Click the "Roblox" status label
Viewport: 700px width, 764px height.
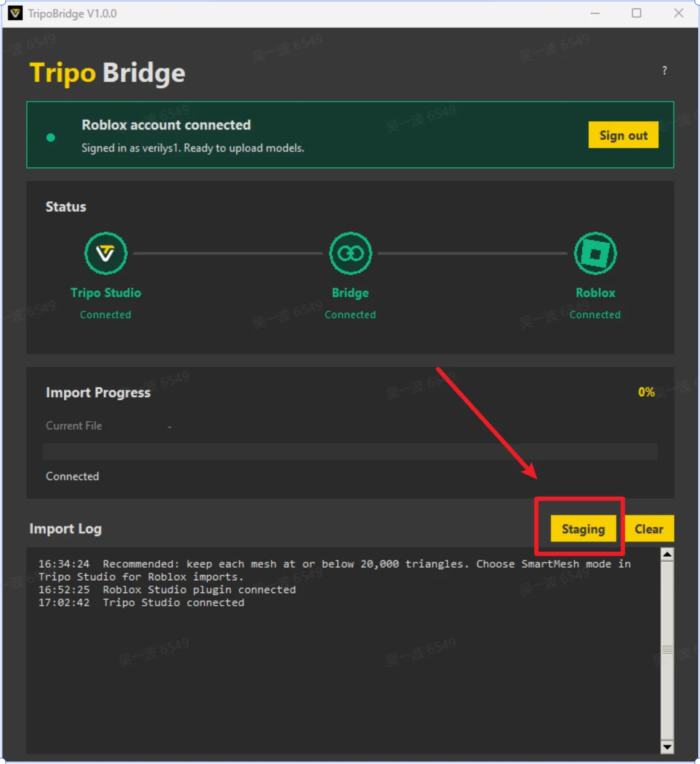pos(595,292)
